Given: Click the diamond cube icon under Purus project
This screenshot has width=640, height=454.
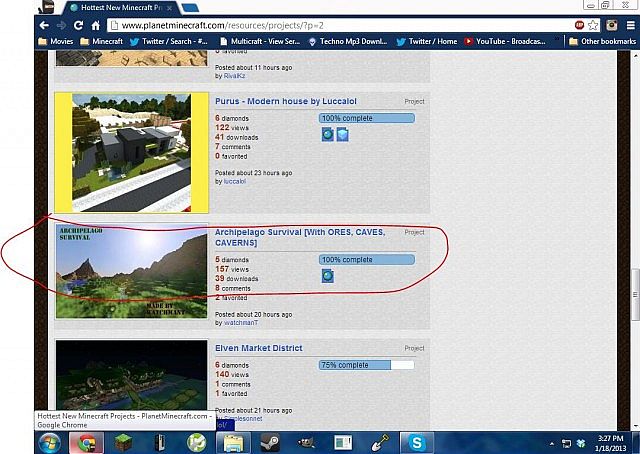Looking at the screenshot, I should (342, 134).
